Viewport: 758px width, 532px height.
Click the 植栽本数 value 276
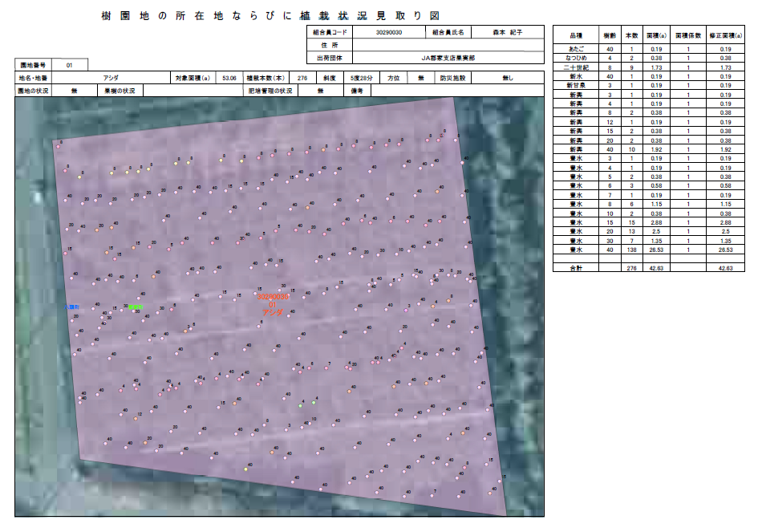302,79
